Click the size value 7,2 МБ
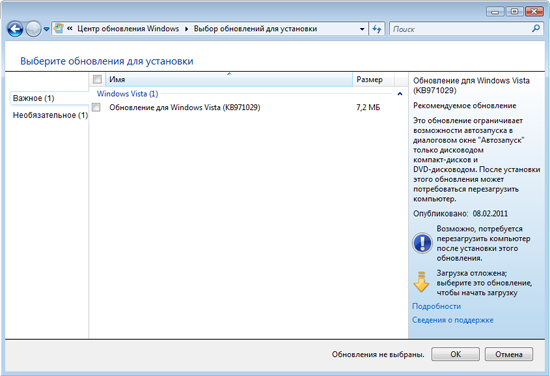Image resolution: width=550 pixels, height=376 pixels. coord(368,107)
